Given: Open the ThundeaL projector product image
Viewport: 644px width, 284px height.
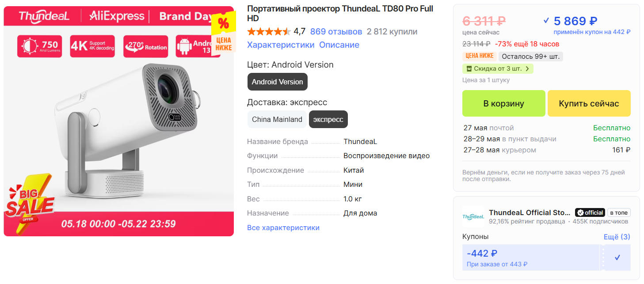Looking at the screenshot, I should coord(118,121).
